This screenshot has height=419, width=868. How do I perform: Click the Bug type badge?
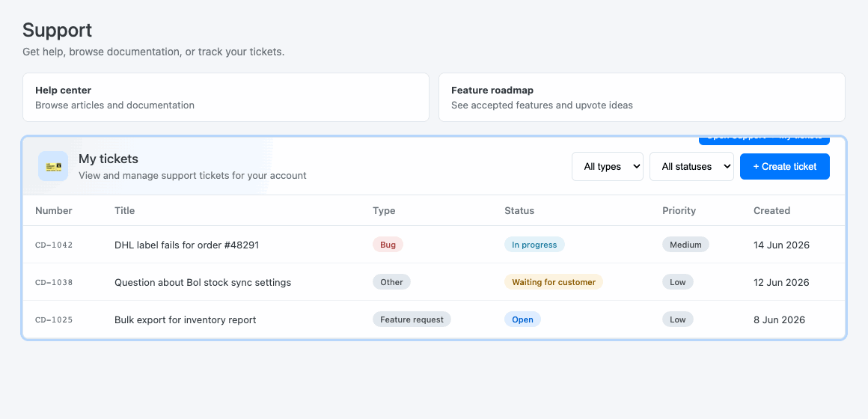[388, 245]
